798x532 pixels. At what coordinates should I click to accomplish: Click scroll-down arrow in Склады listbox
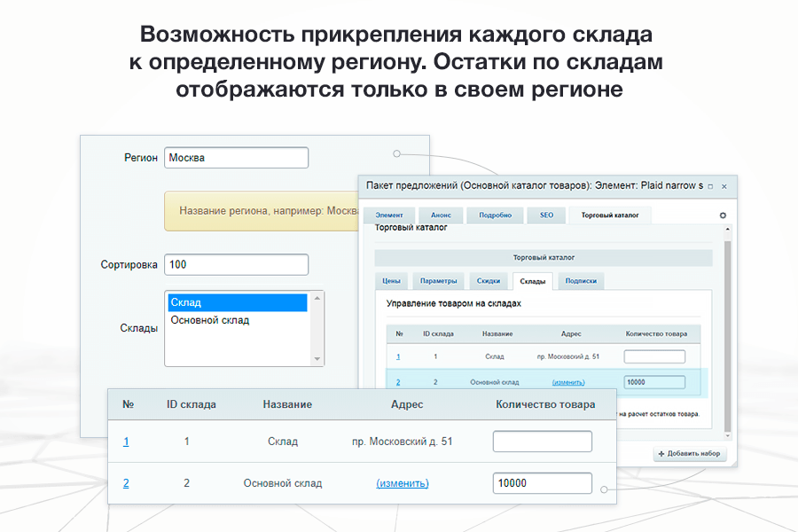click(317, 358)
